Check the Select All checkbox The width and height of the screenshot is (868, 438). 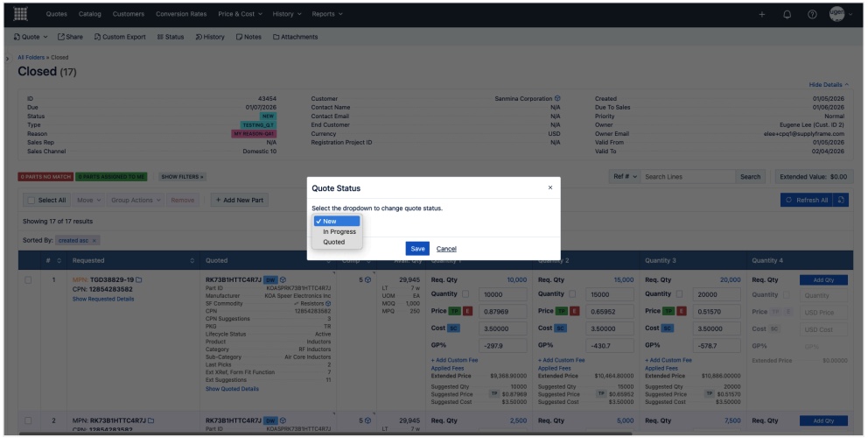pyautogui.click(x=32, y=200)
